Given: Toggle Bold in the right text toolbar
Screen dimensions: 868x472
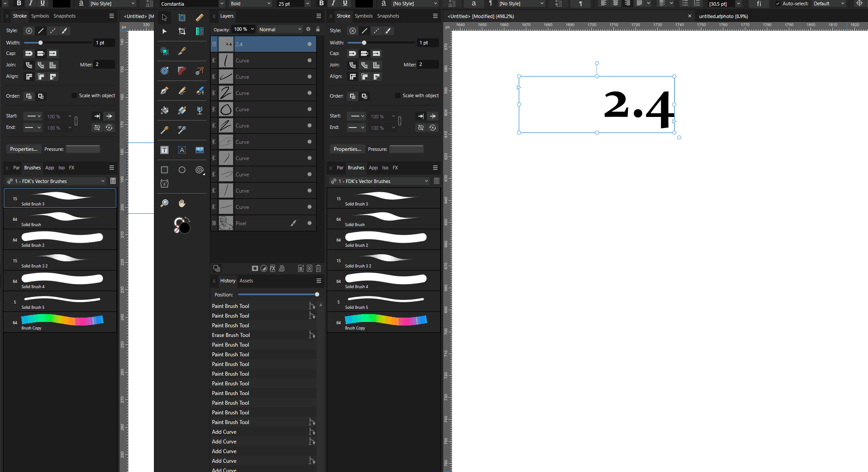Looking at the screenshot, I should point(321,4).
